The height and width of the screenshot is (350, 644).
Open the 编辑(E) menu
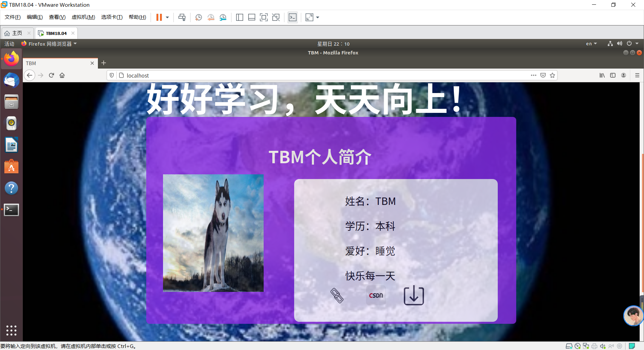pyautogui.click(x=35, y=17)
